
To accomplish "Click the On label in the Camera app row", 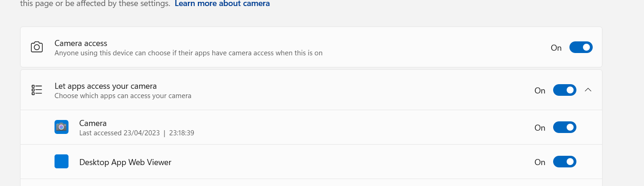I will coord(540,128).
